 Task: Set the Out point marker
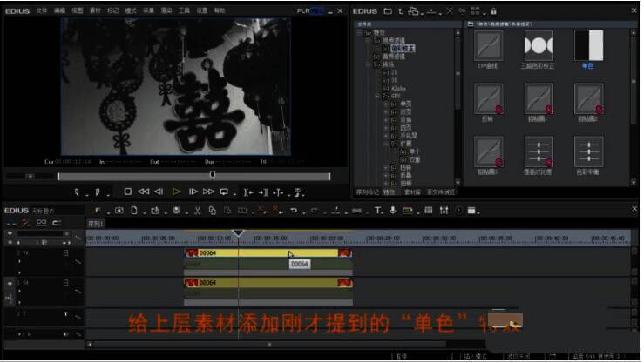pyautogui.click(x=98, y=192)
